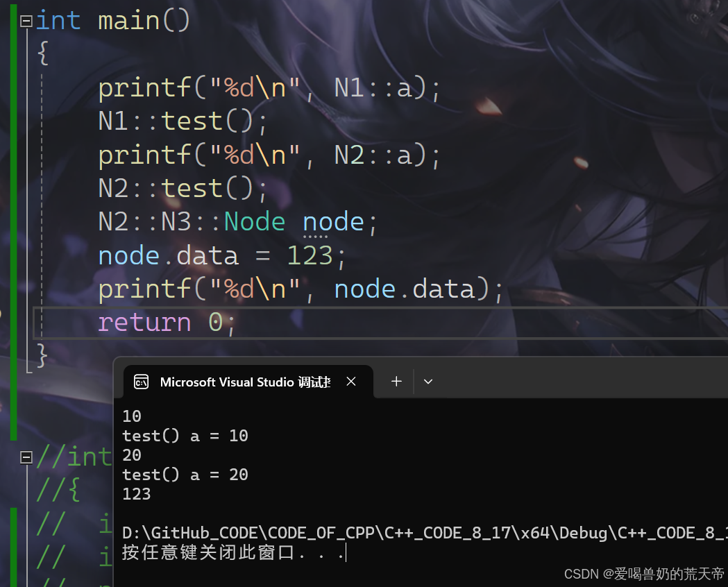Image resolution: width=728 pixels, height=587 pixels.
Task: Collapse the commented //int code block
Action: pos(26,457)
